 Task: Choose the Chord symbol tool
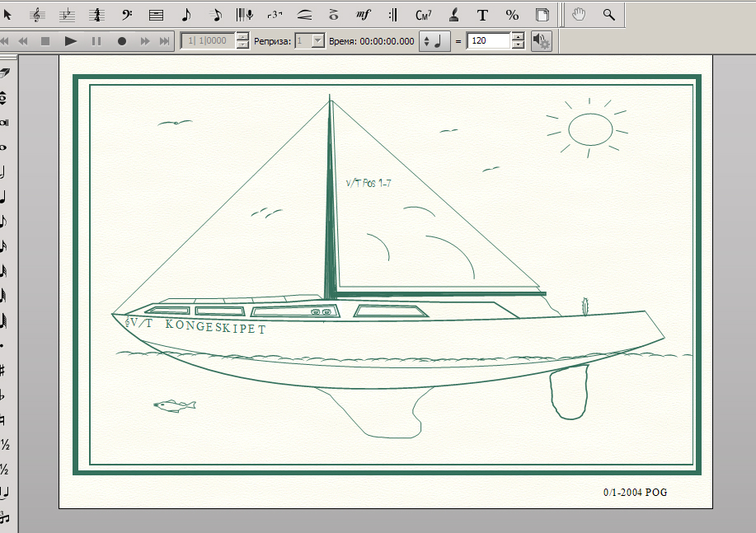(x=424, y=14)
